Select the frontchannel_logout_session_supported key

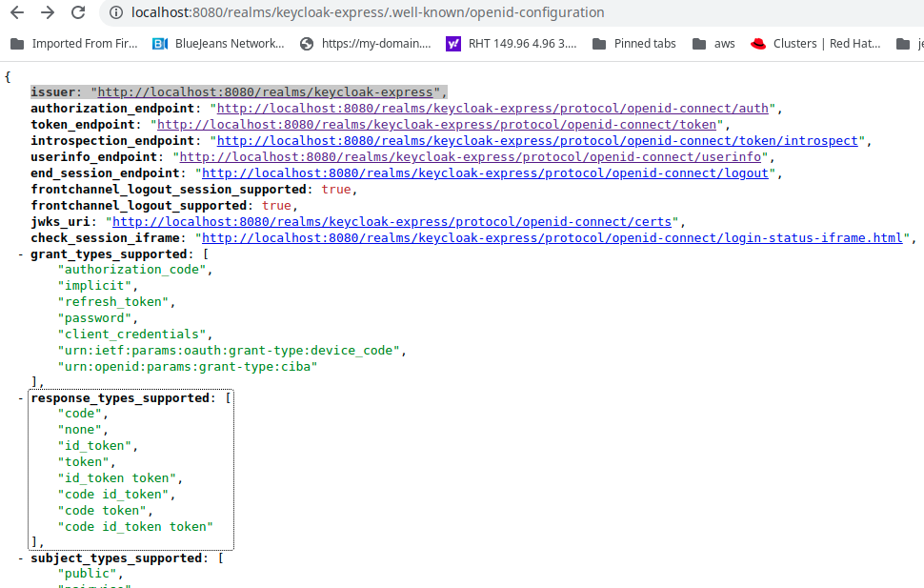pos(169,190)
